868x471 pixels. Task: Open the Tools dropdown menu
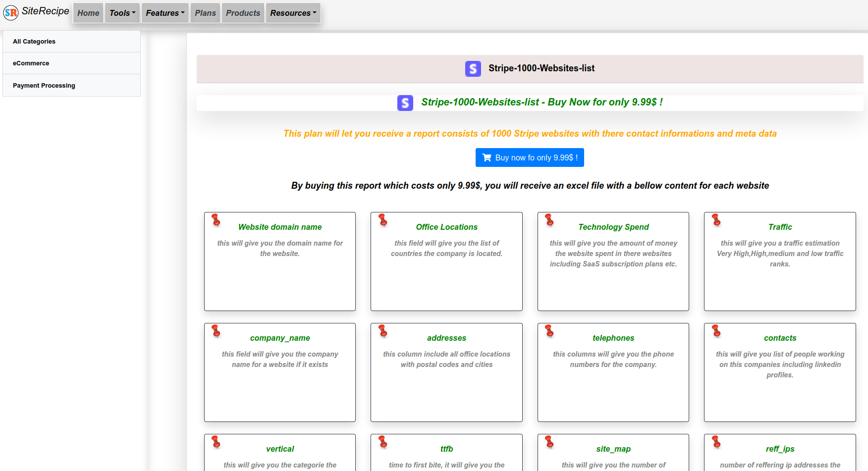[122, 13]
